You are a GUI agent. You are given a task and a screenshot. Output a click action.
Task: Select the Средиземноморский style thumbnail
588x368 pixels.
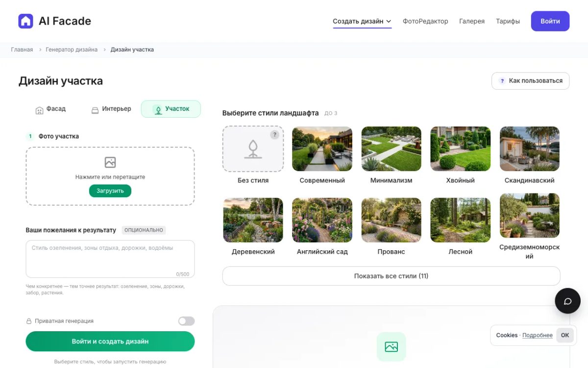[530, 215]
